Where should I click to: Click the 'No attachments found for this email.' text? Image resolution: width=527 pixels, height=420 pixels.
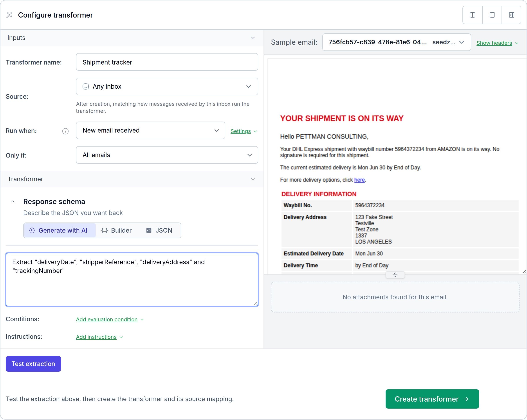395,297
